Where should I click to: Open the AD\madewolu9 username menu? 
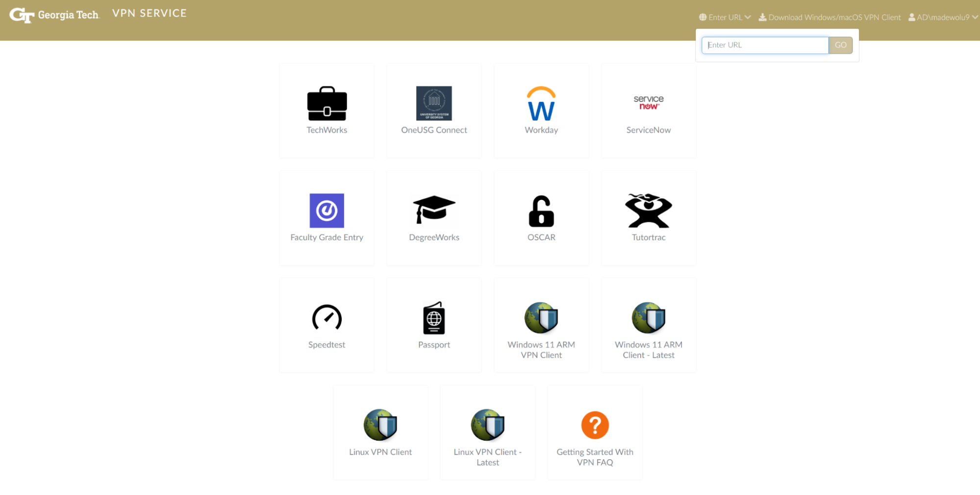pyautogui.click(x=943, y=17)
